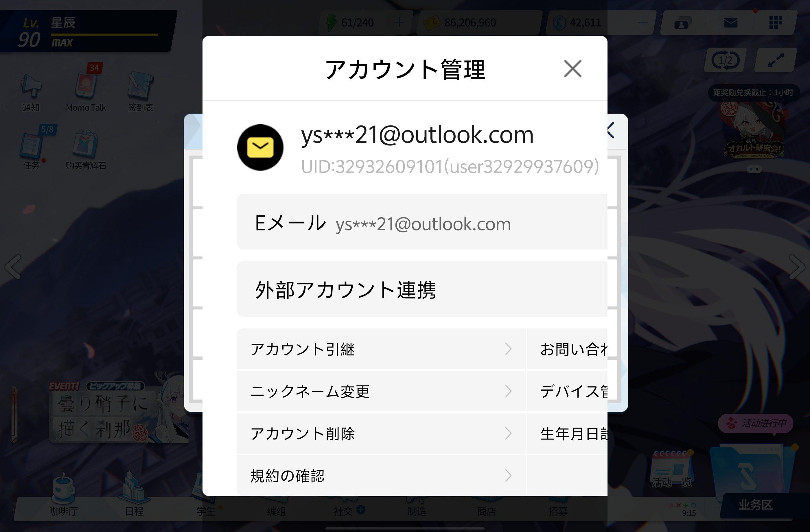The height and width of the screenshot is (532, 810).
Task: Open the mail envelope icon in top bar
Action: [730, 23]
